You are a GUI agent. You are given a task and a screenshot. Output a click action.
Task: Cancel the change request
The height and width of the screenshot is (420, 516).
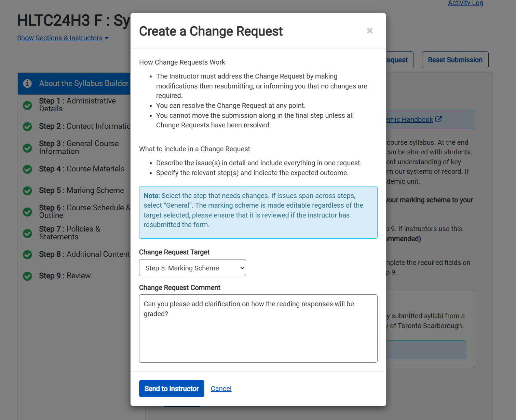221,389
